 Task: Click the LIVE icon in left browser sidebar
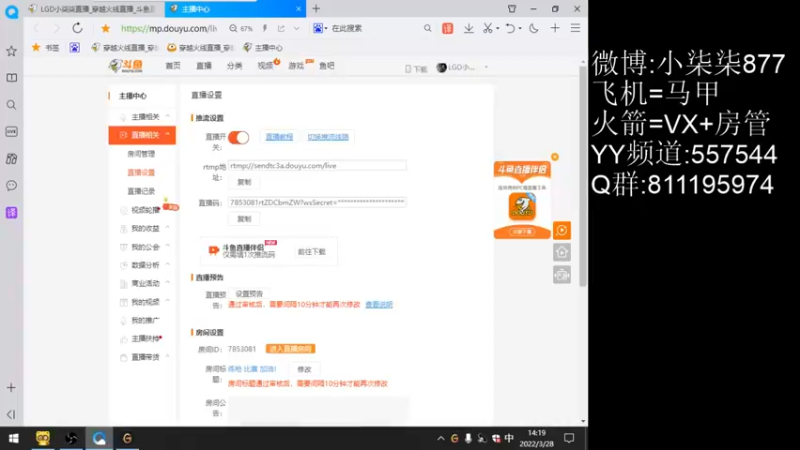point(11,132)
